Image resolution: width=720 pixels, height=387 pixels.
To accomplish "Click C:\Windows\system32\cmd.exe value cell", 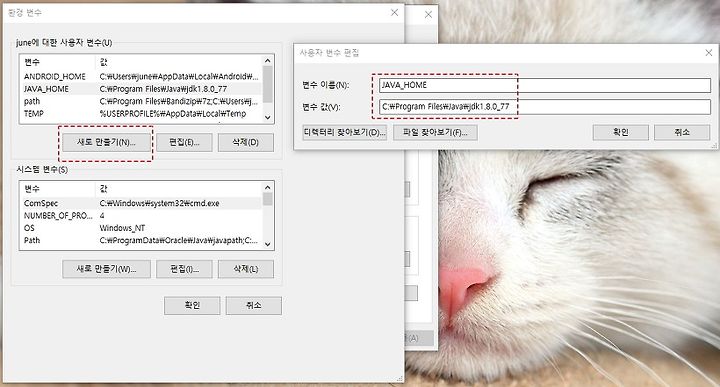I will click(159, 203).
